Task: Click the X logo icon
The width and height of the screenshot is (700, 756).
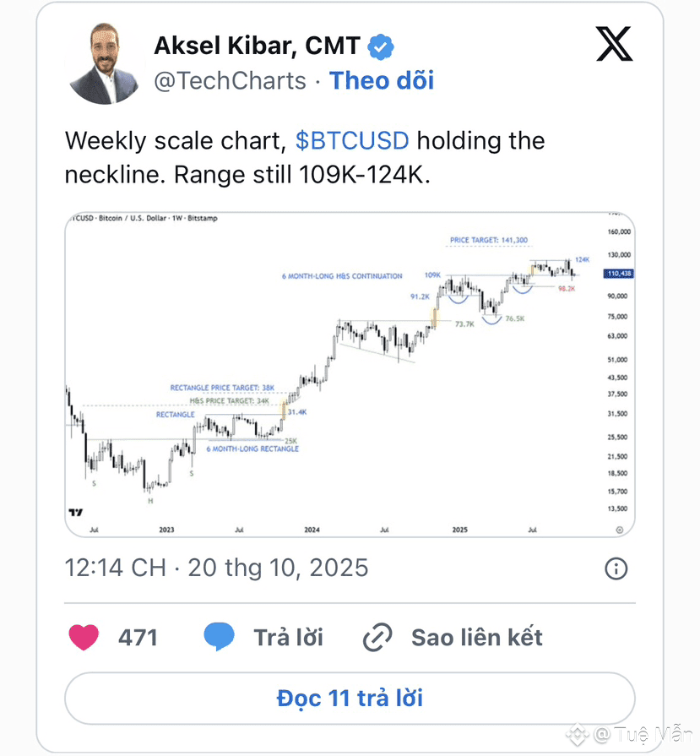Action: coord(614,45)
